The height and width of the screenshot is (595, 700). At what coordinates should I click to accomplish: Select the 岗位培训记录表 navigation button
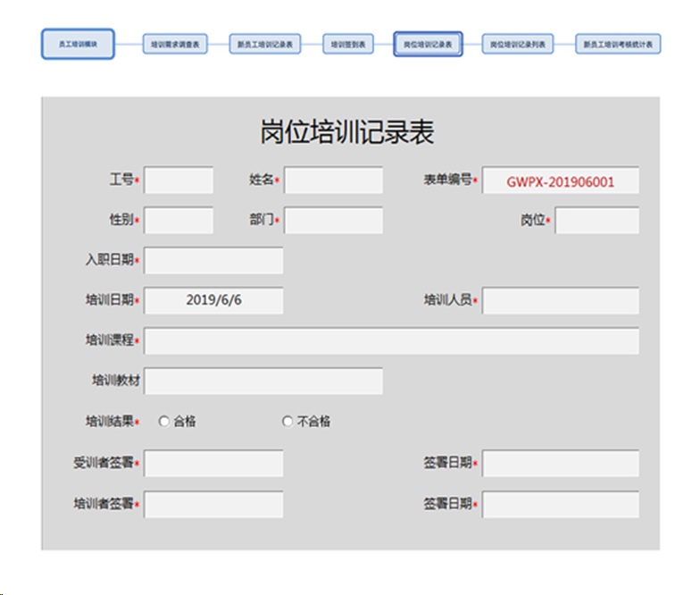point(428,44)
